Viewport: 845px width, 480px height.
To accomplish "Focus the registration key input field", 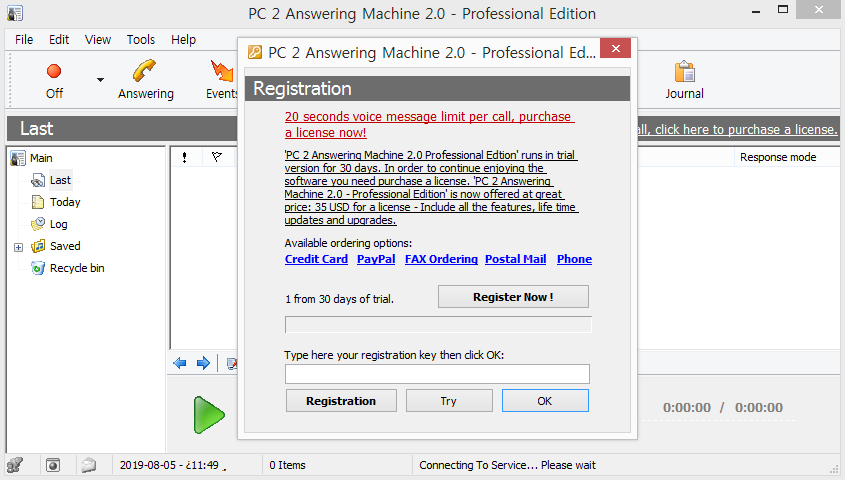I will tap(437, 374).
